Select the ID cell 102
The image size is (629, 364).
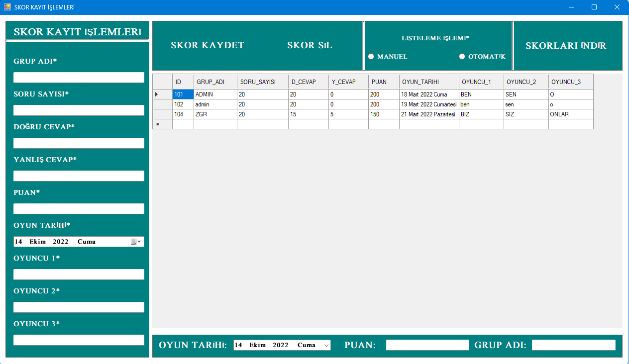[183, 104]
